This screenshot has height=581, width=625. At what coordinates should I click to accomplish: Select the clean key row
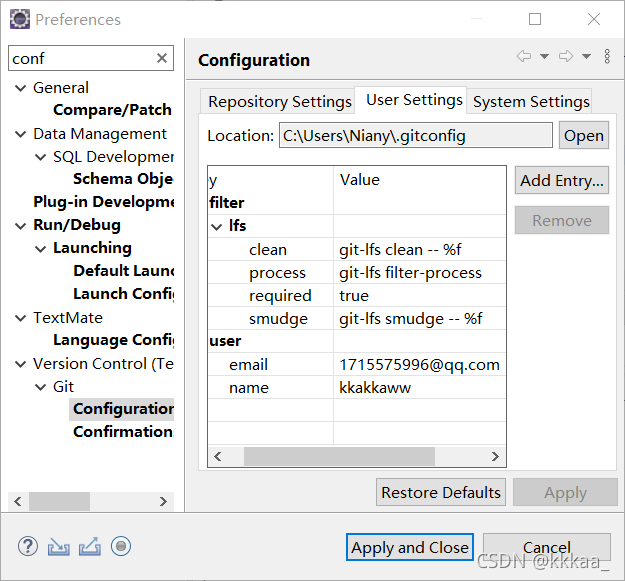coord(357,250)
